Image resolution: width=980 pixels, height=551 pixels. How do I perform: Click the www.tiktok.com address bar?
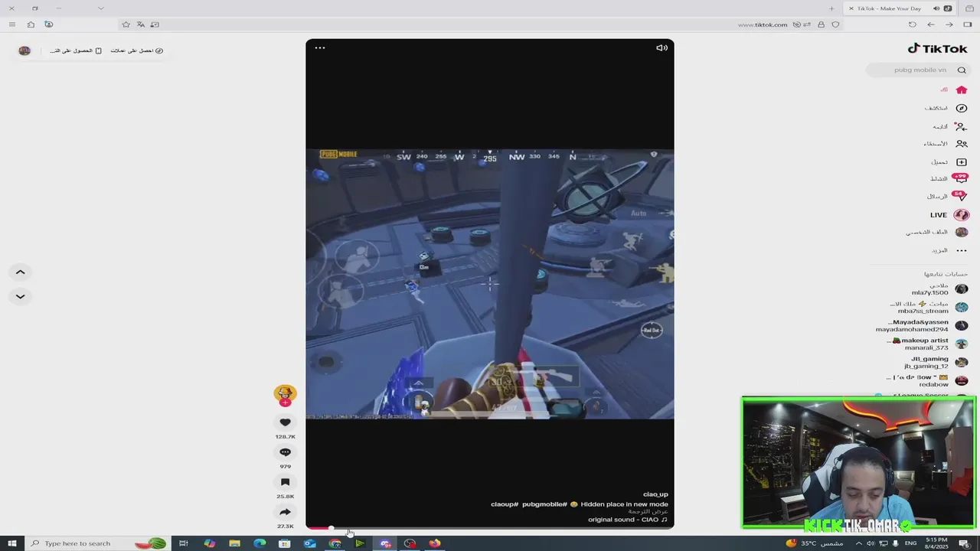(763, 24)
